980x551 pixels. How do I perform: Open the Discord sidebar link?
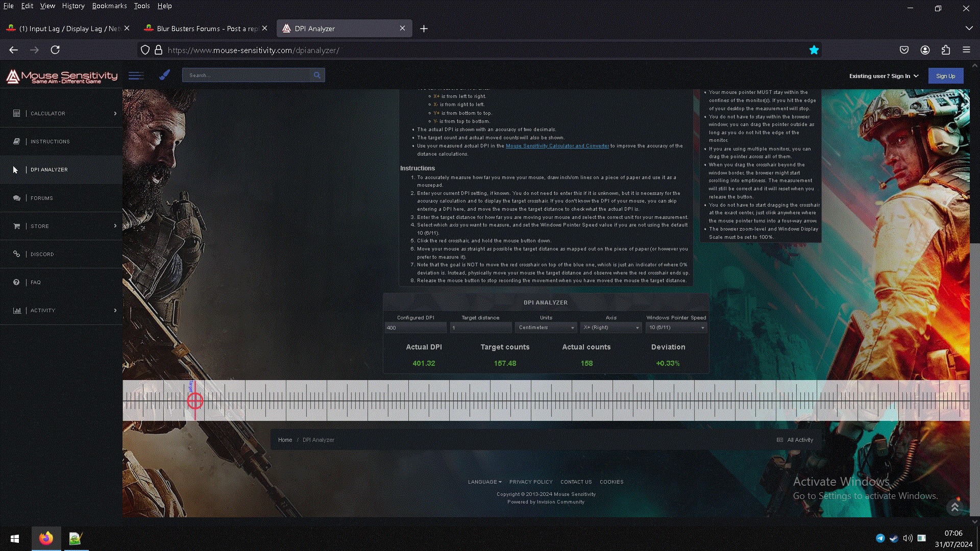[42, 254]
